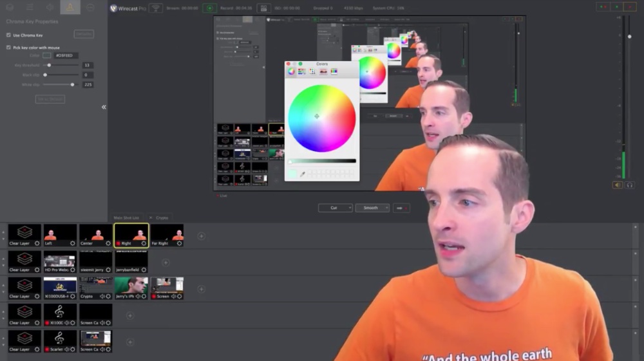The height and width of the screenshot is (361, 644).
Task: Select color sliders mode in Colors window
Action: coord(302,71)
